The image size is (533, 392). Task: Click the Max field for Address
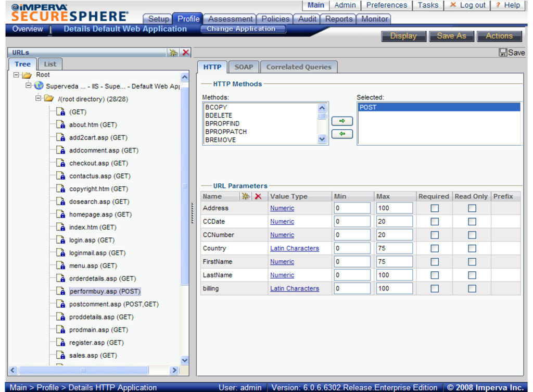[x=395, y=208]
